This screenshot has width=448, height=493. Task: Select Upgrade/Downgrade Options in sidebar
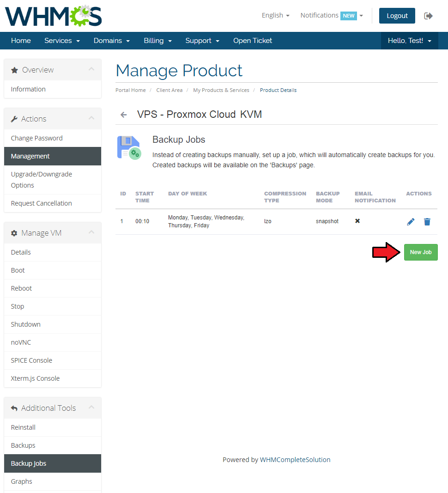(x=53, y=180)
